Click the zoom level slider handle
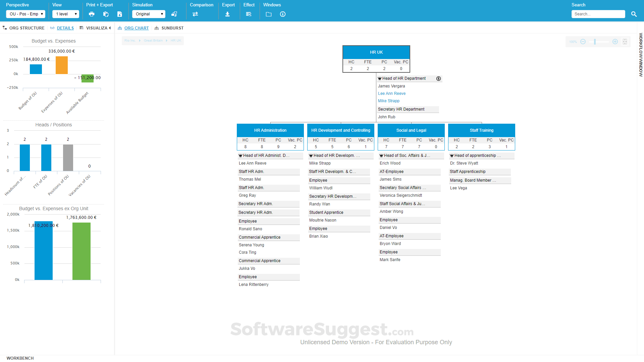The width and height of the screenshot is (644, 362). coord(595,42)
